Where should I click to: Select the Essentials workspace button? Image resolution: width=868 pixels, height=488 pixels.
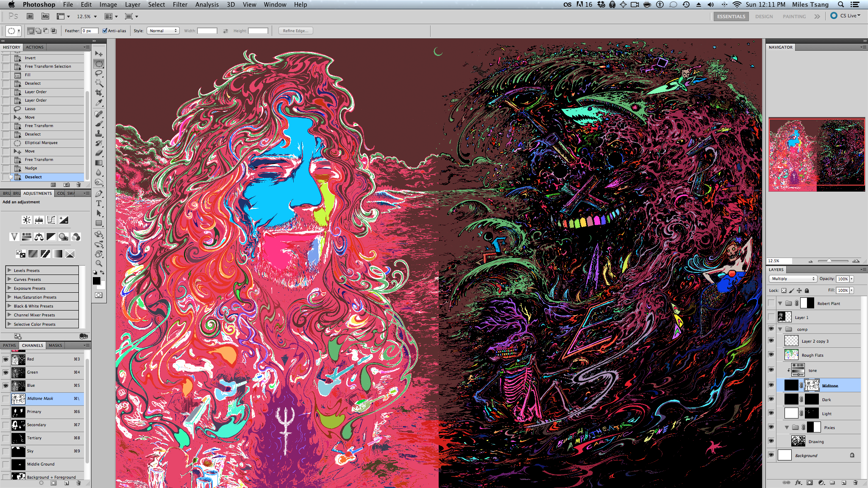(x=731, y=16)
